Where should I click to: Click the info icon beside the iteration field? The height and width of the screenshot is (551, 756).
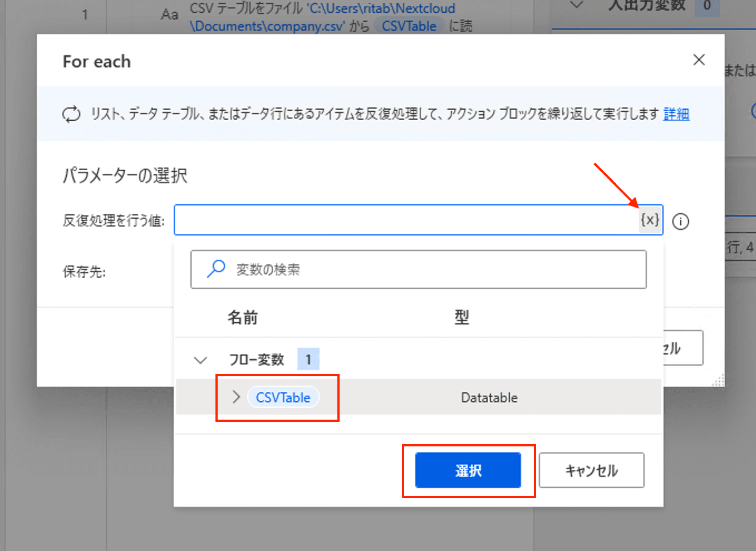[x=680, y=222]
